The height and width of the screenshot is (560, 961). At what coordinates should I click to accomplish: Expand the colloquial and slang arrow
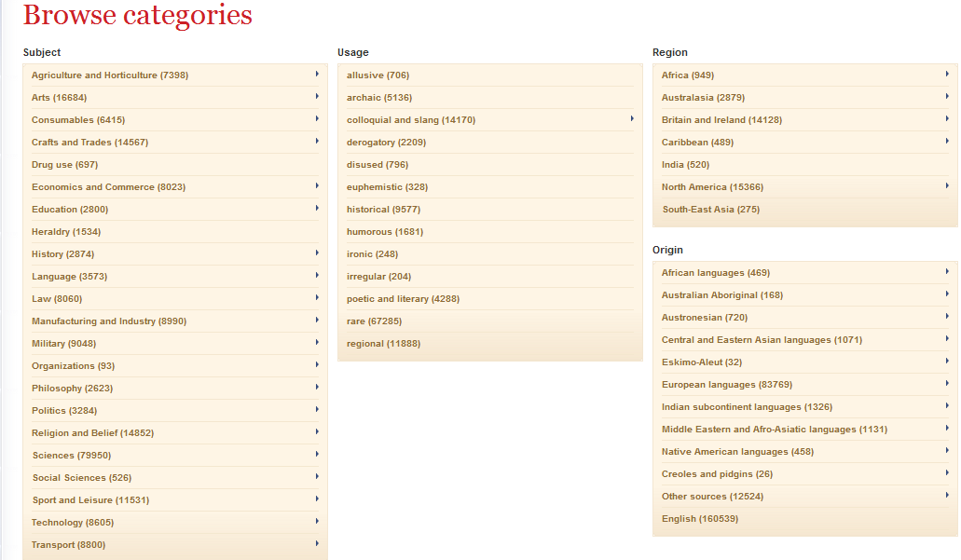click(632, 119)
